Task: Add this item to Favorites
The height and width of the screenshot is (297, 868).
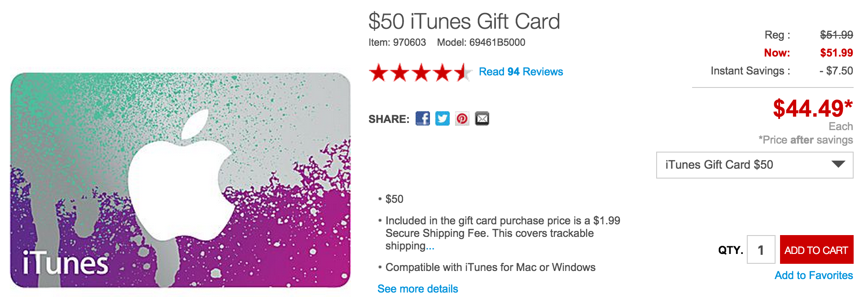Action: (x=813, y=275)
